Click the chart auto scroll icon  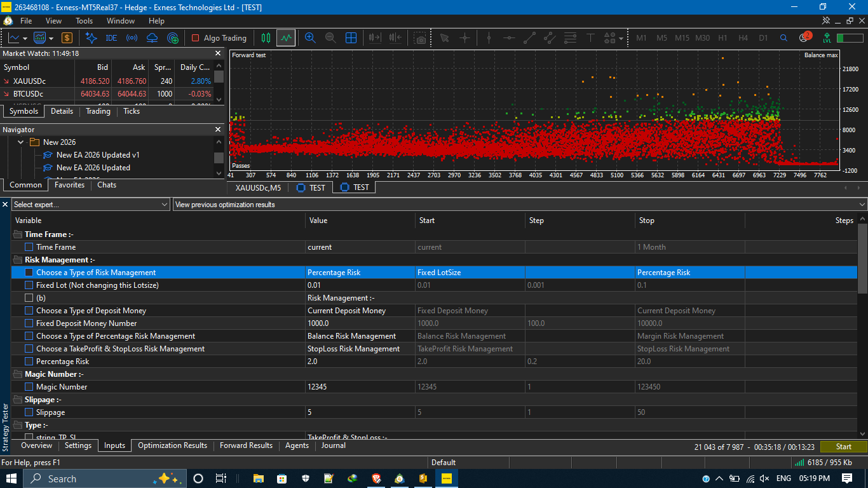[x=375, y=38]
